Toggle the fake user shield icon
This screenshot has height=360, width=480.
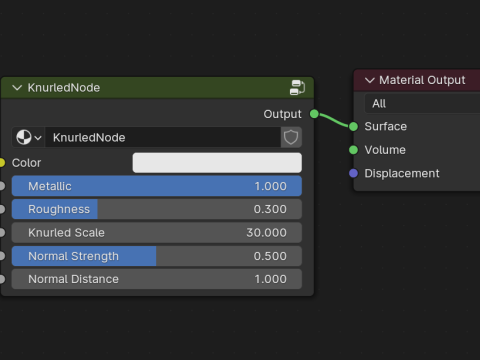[291, 137]
